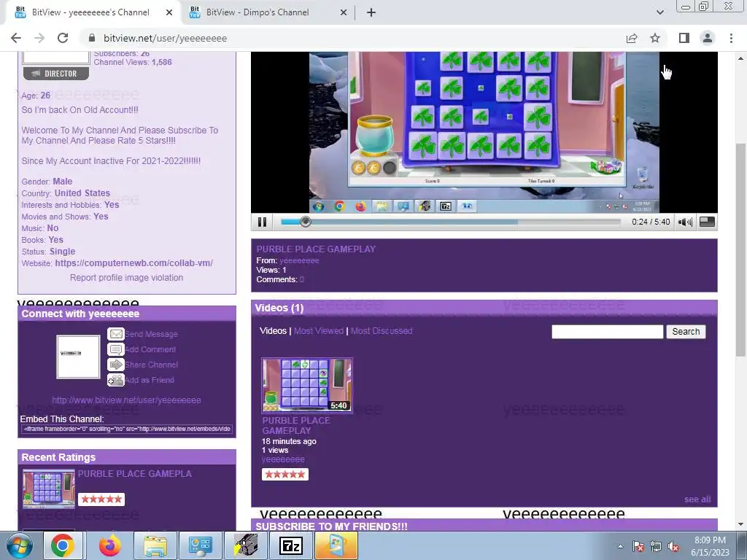Click the videos search input box
The image size is (747, 560).
tap(608, 332)
